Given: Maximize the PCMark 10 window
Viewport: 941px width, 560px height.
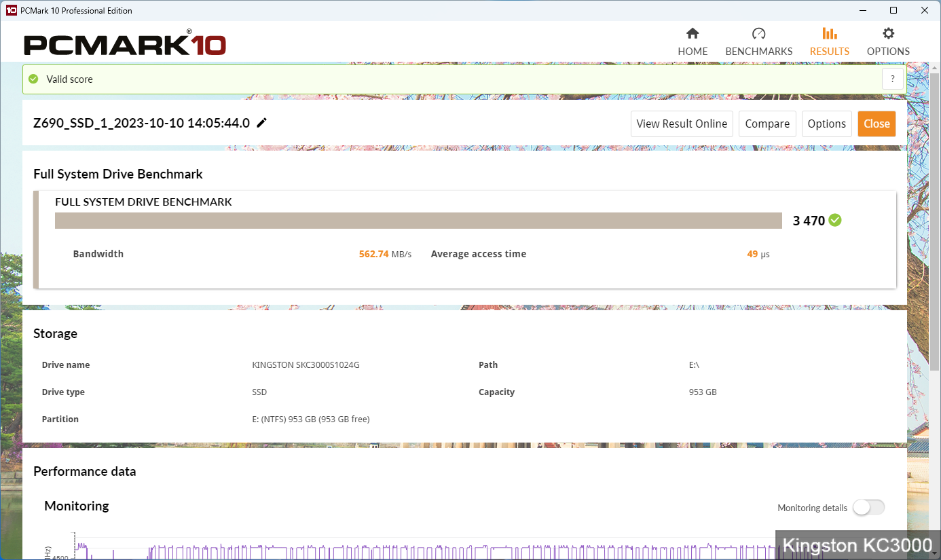Looking at the screenshot, I should [x=893, y=10].
